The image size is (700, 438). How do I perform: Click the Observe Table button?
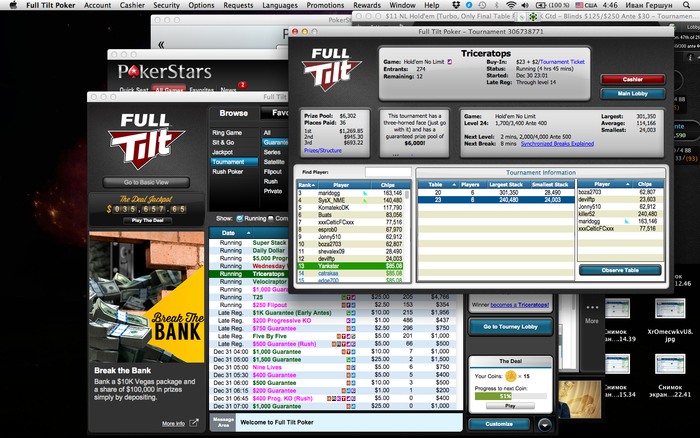coord(620,271)
